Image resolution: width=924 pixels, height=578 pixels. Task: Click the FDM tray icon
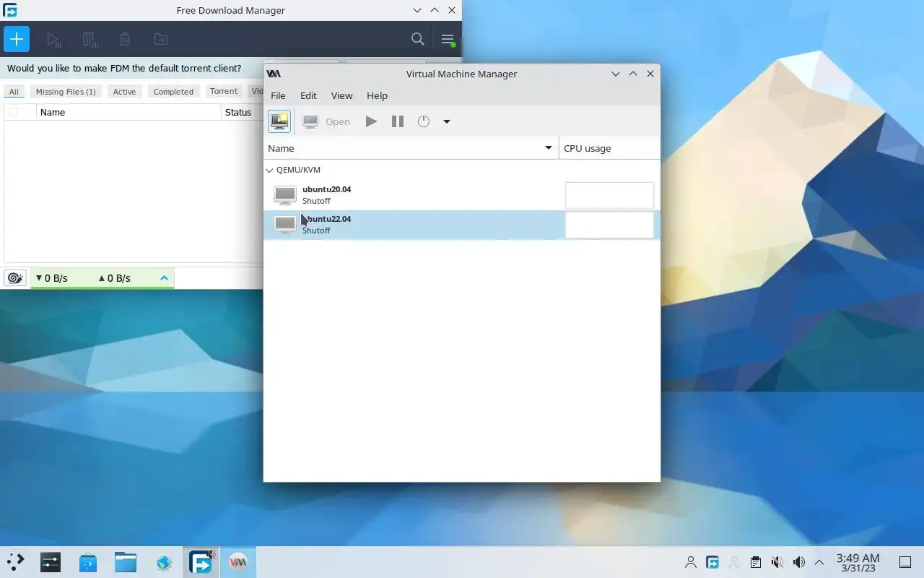click(712, 562)
